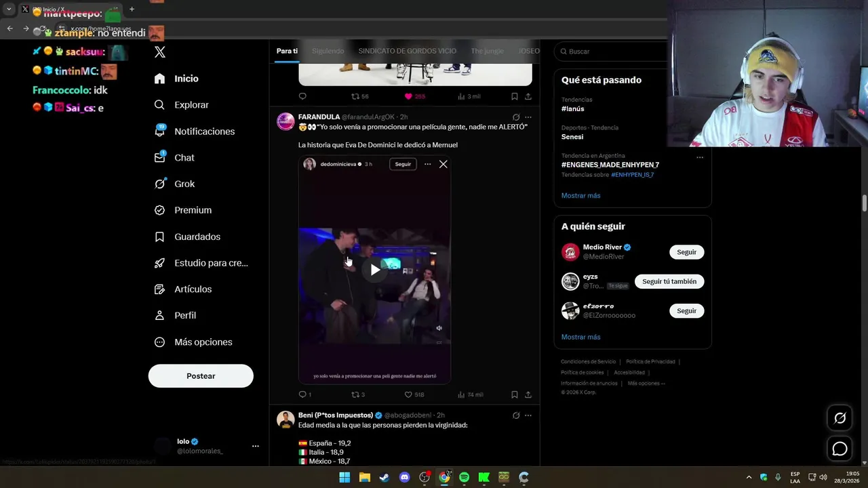Play the FARANDULA post video

pyautogui.click(x=375, y=270)
